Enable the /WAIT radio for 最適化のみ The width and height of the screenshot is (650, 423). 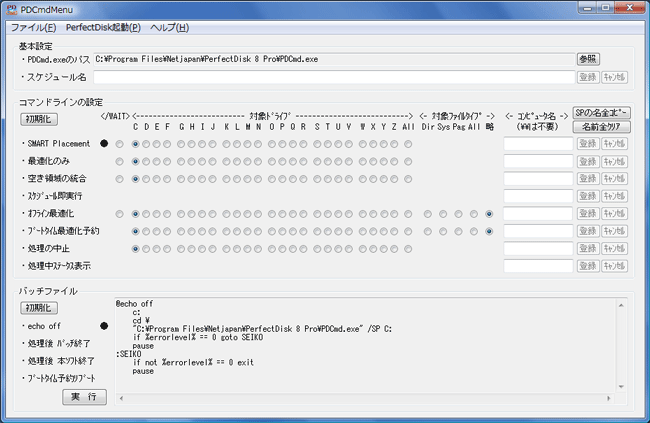click(119, 161)
